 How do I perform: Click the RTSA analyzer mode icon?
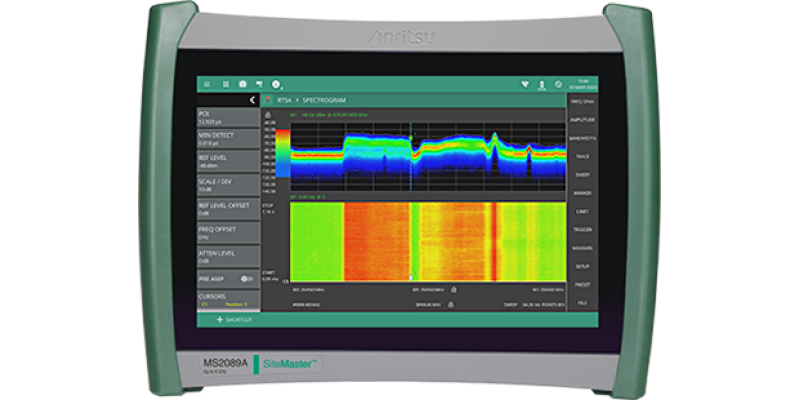click(x=268, y=100)
